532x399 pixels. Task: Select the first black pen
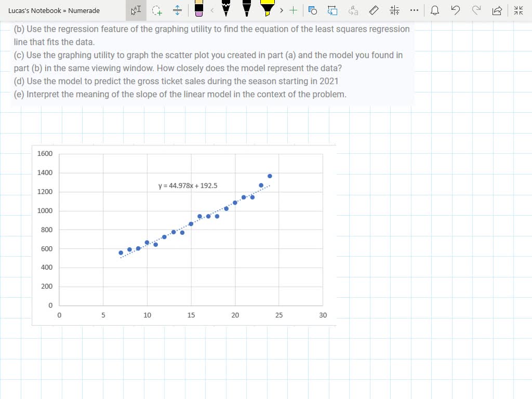tap(226, 8)
